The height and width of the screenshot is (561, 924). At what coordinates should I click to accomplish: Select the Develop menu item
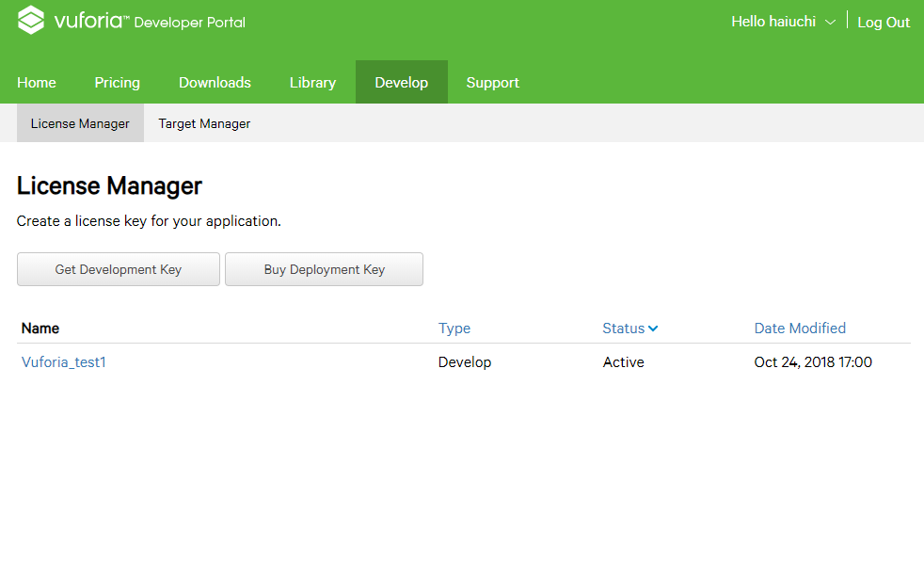(x=401, y=82)
